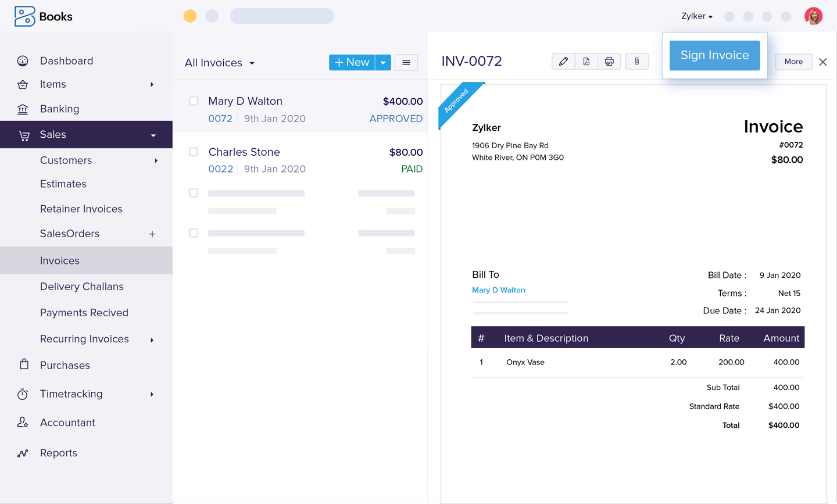
Task: Open the All Invoices filter dropdown
Action: coord(220,62)
